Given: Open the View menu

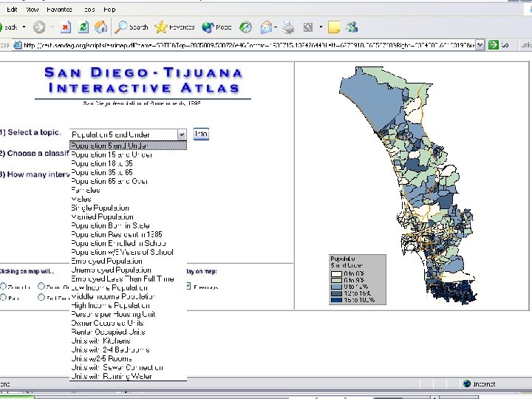Looking at the screenshot, I should point(33,9).
